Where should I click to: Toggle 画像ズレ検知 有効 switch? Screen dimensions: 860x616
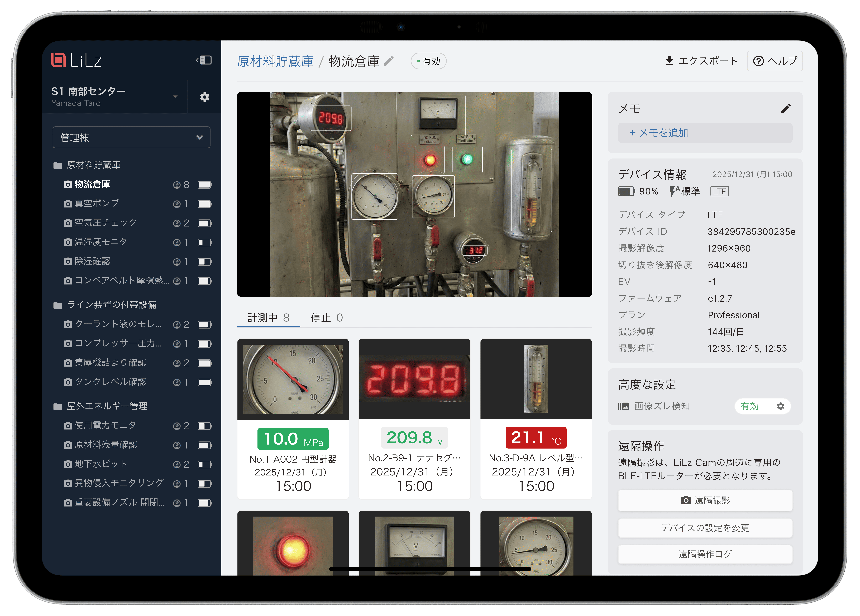[x=750, y=406]
